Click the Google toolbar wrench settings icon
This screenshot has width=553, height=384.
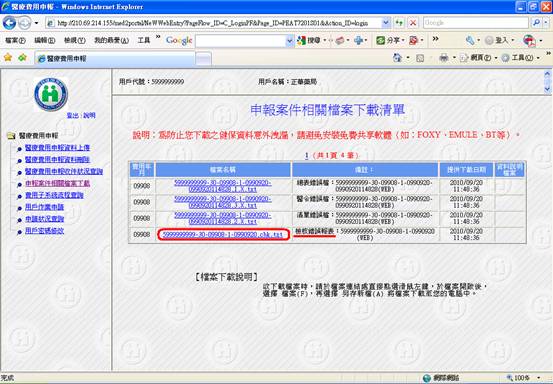pos(470,41)
